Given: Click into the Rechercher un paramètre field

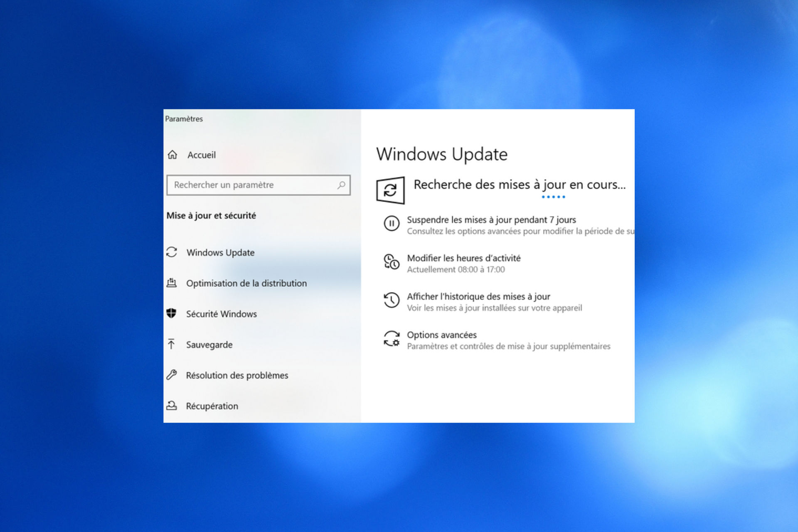Looking at the screenshot, I should pyautogui.click(x=259, y=185).
